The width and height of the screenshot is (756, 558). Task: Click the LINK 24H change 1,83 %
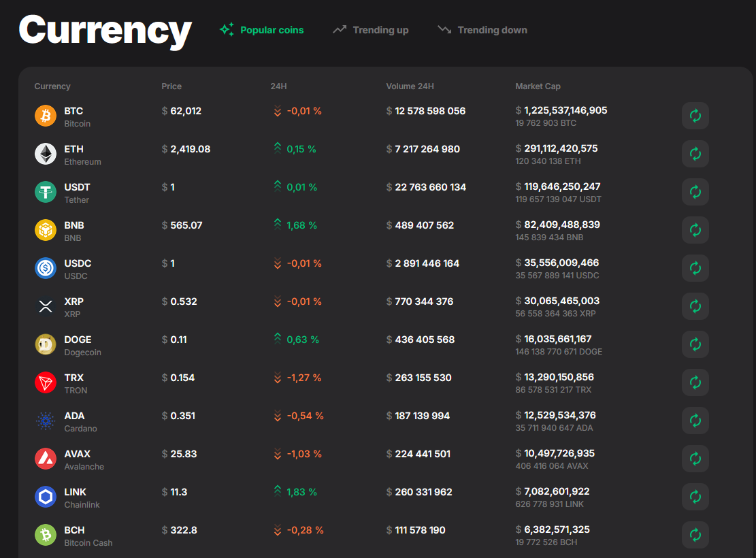pos(295,492)
